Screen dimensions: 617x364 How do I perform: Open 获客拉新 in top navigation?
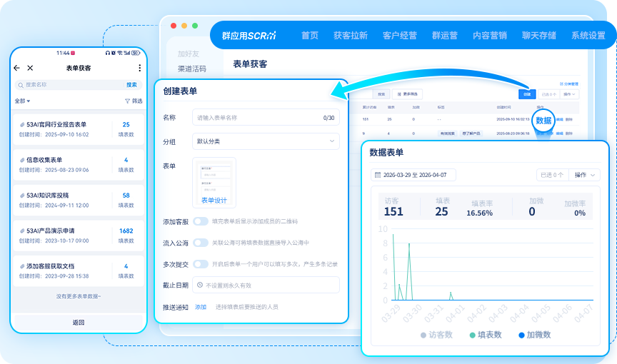350,36
